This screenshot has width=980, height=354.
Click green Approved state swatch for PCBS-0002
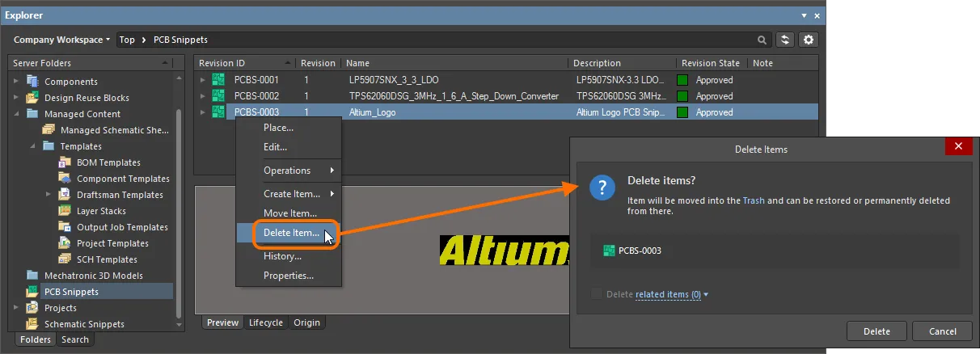click(683, 96)
